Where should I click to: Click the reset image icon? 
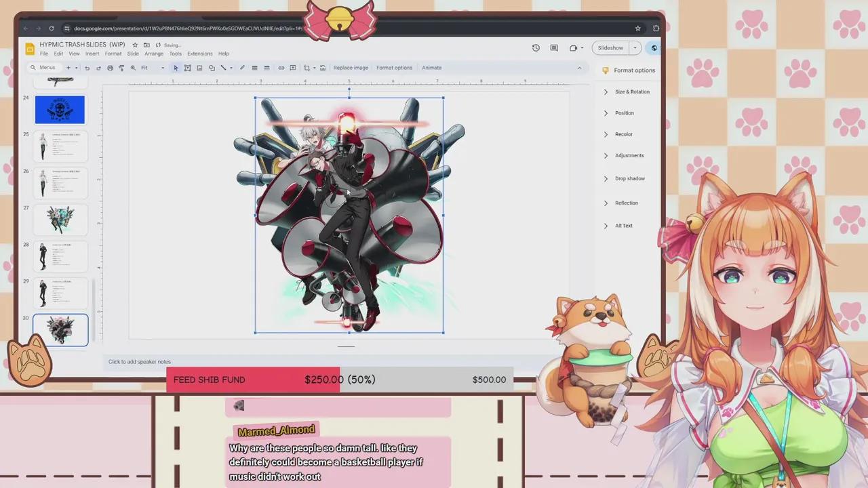[322, 68]
